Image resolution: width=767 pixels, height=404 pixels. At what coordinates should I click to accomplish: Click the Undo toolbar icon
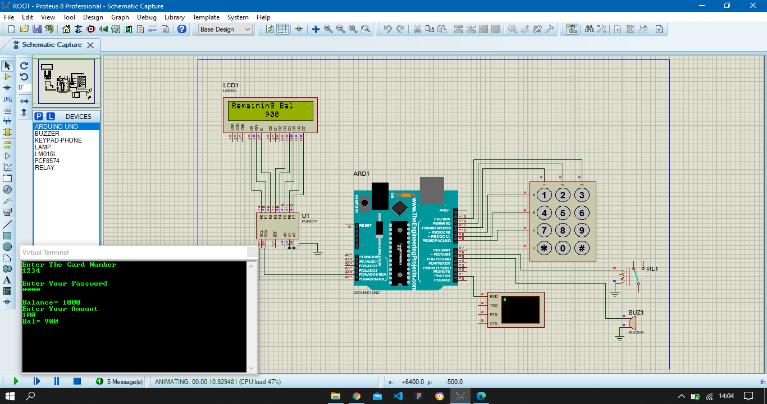click(x=388, y=30)
